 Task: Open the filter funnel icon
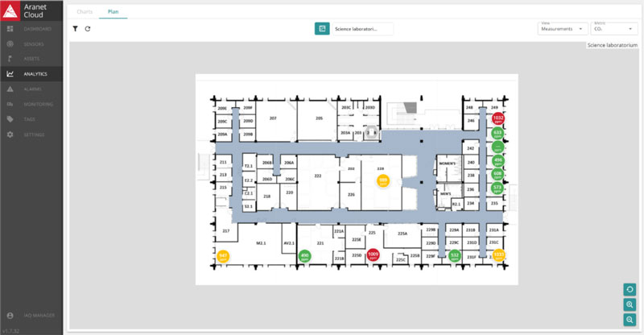tap(75, 29)
